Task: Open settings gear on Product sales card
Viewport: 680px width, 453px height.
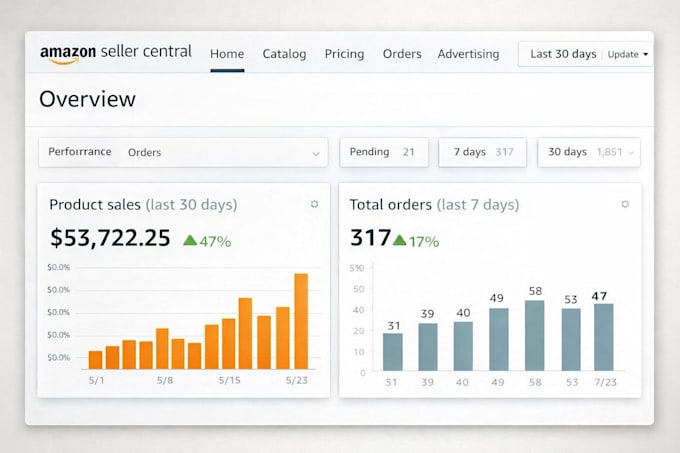Action: tap(314, 204)
